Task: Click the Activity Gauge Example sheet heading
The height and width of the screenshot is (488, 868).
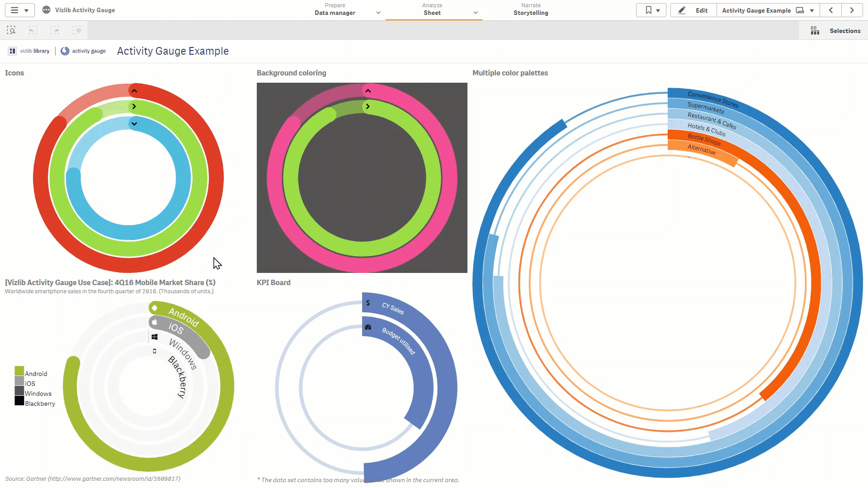Action: pos(173,51)
